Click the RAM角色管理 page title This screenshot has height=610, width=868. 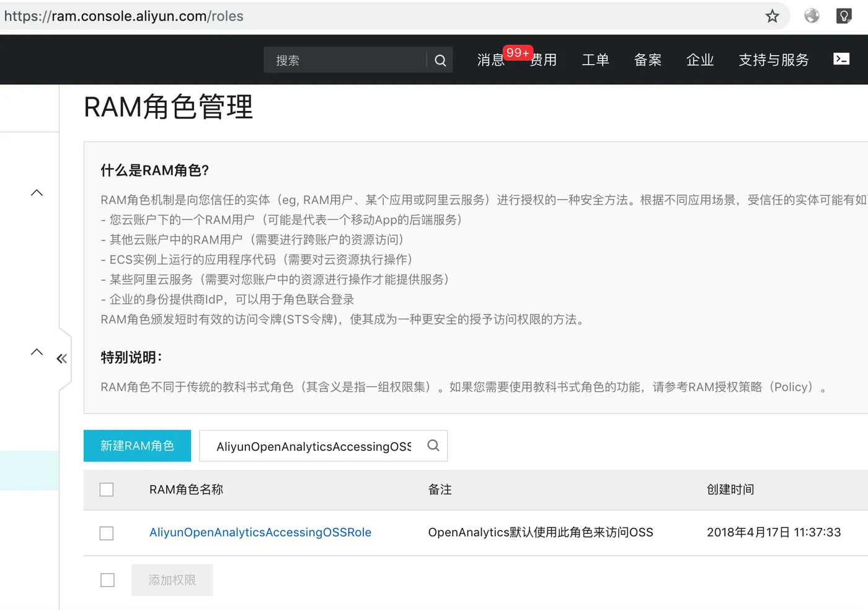168,107
